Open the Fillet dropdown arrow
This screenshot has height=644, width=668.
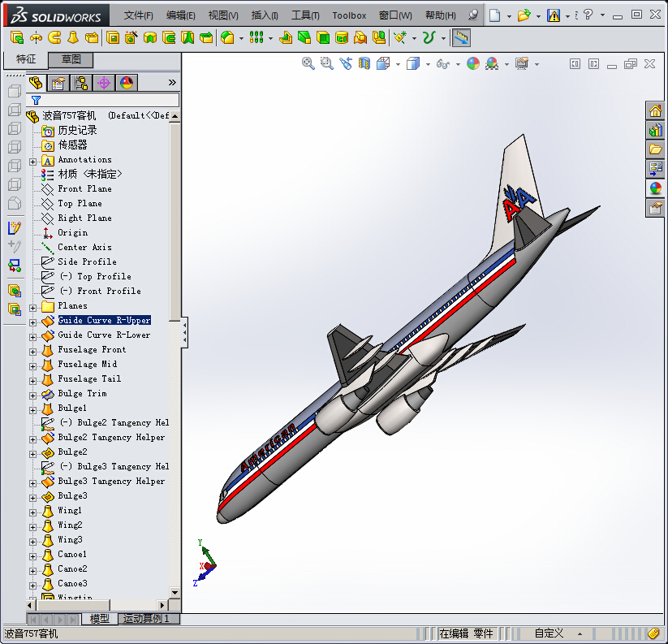(x=241, y=38)
